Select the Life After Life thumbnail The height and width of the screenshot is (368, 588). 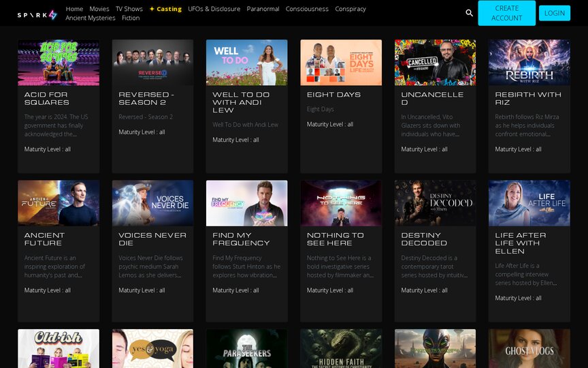(529, 203)
